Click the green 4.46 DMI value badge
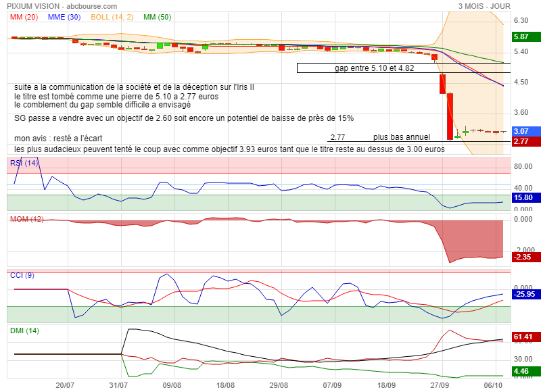 click(526, 371)
